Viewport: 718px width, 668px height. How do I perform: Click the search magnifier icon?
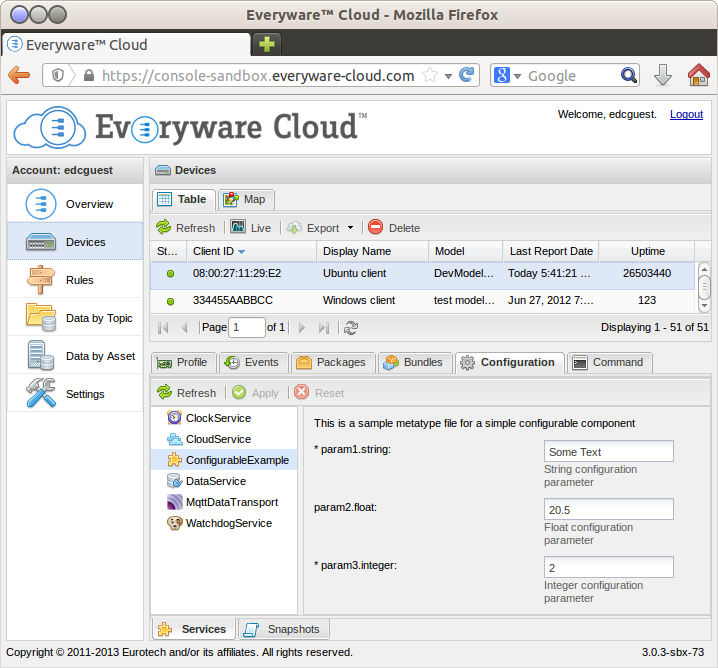click(629, 75)
